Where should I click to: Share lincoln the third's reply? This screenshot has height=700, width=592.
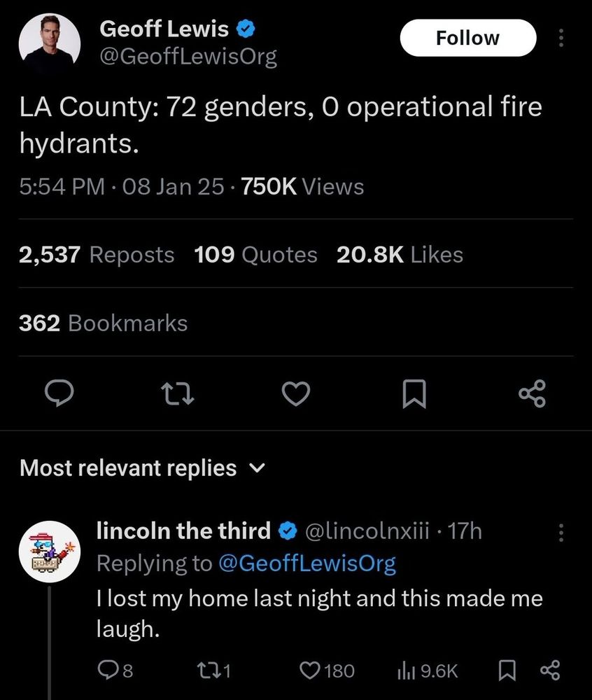[550, 671]
